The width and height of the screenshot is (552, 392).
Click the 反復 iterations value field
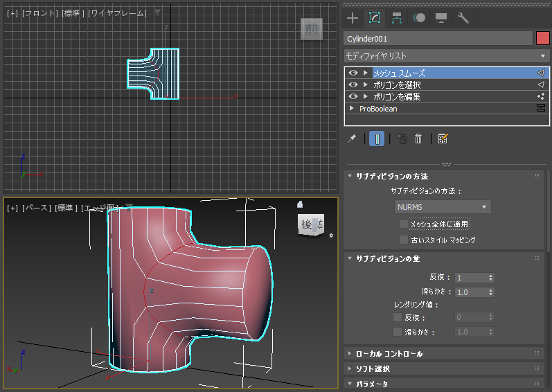[x=471, y=278]
